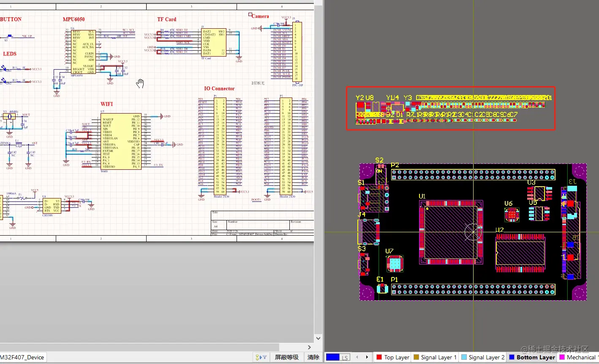The width and height of the screenshot is (599, 364).
Task: Click the selection filter icon in status bar
Action: (261, 357)
